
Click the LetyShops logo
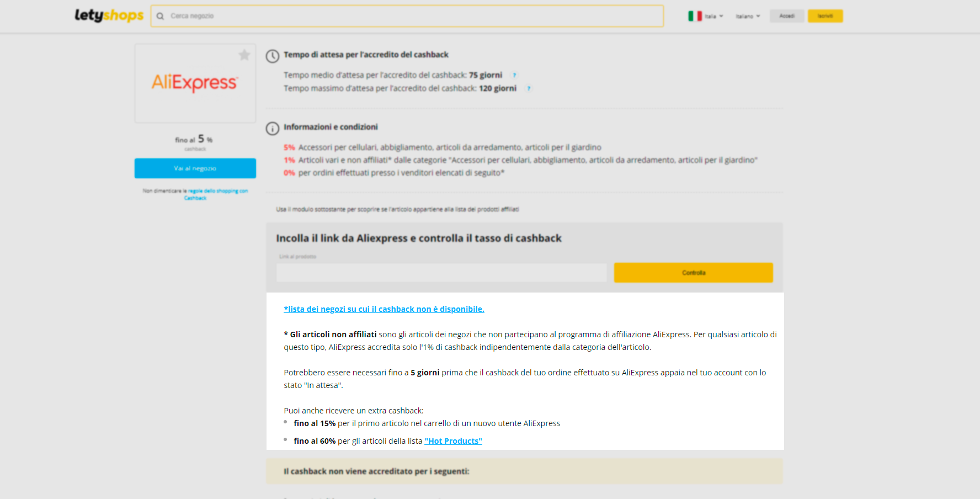109,15
